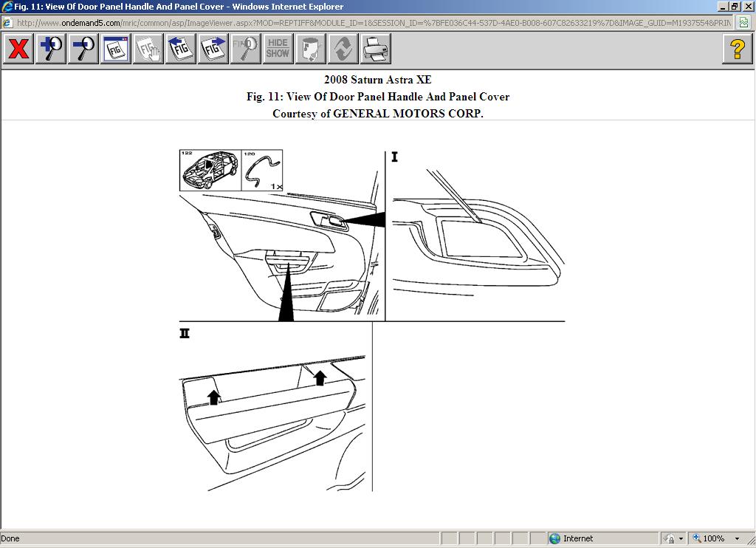Click the tool thumbnail labeled 120
Viewport: 756px width, 548px height.
coord(262,171)
